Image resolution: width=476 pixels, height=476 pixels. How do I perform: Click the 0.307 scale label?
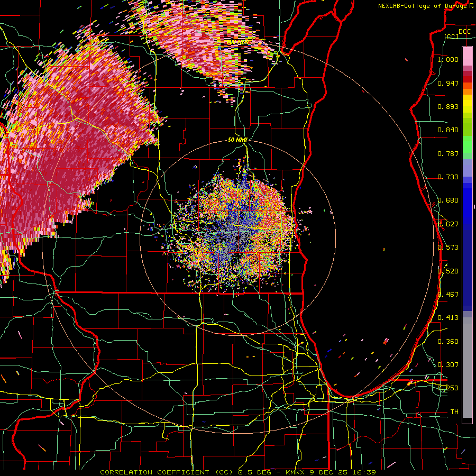point(448,364)
